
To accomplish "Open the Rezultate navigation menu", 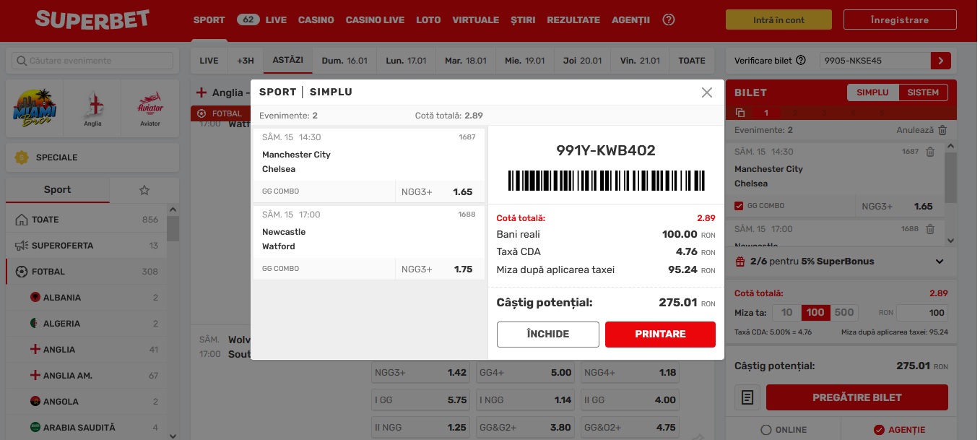I will (573, 20).
